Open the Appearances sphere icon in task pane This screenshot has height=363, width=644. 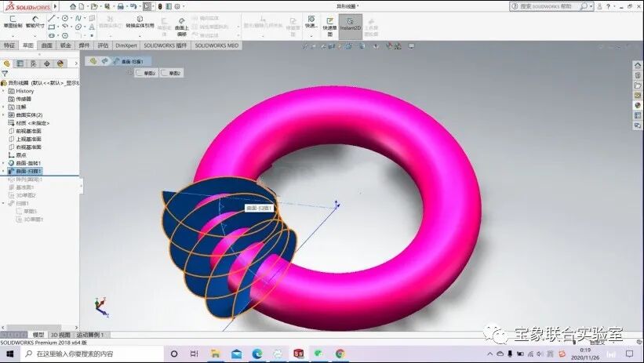[x=638, y=106]
